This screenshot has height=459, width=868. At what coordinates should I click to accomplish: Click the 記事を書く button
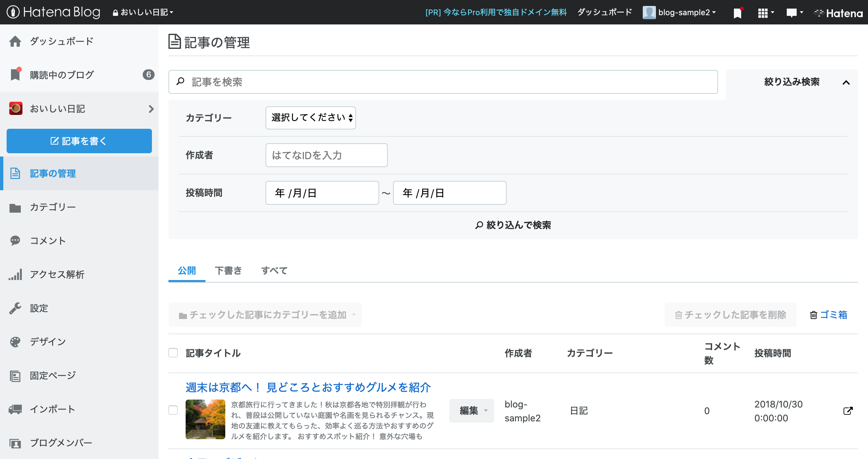click(79, 141)
